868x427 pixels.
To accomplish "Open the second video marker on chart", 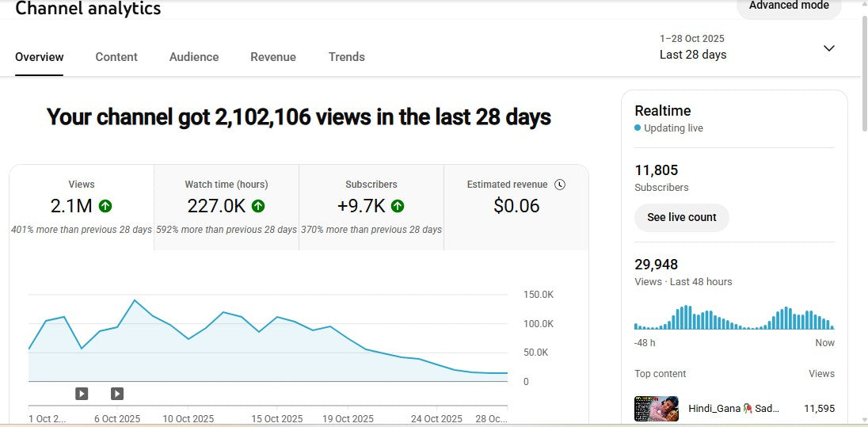I will click(x=117, y=393).
